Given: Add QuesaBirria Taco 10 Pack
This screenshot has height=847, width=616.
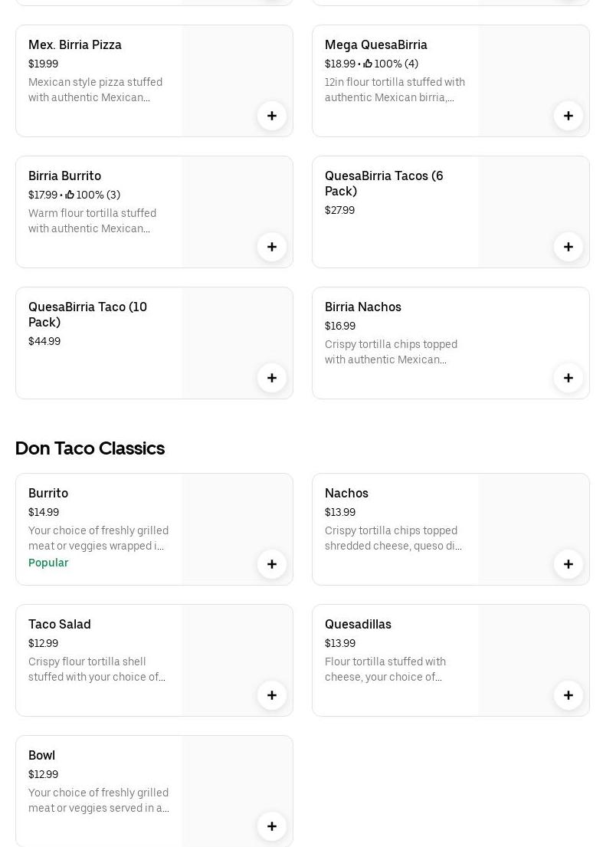Looking at the screenshot, I should pos(272,378).
